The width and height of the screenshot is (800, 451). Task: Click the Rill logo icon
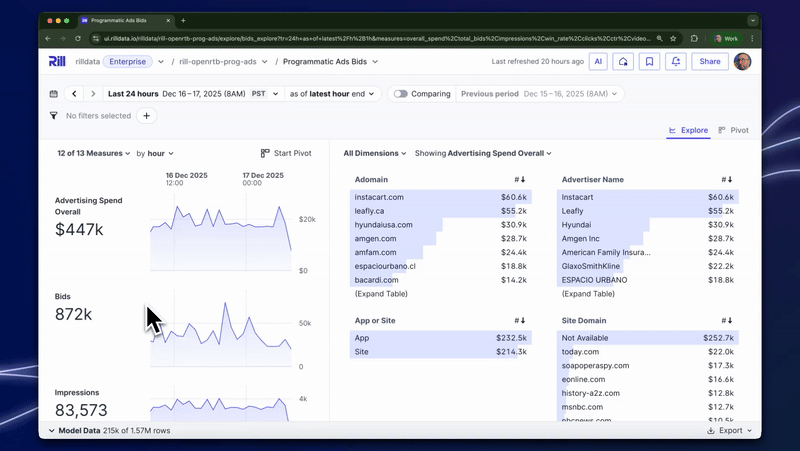click(x=57, y=61)
